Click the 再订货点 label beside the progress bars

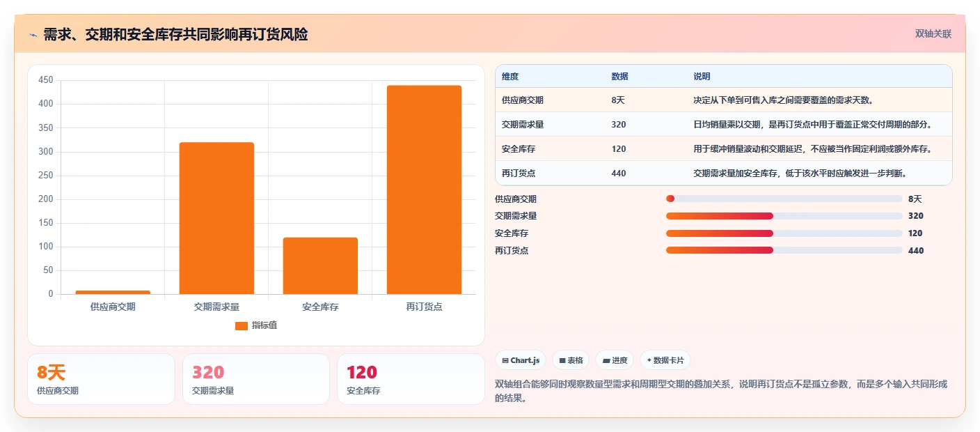[x=512, y=251]
